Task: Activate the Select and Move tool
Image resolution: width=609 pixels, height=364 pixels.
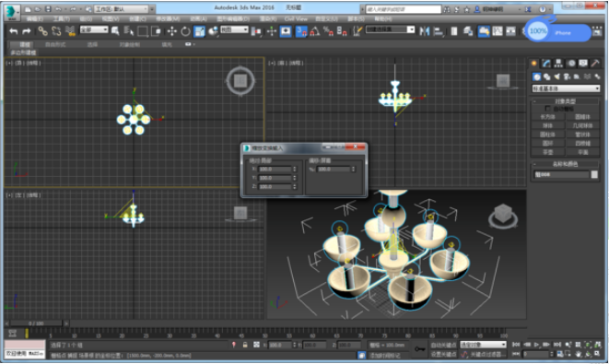Action: 171,31
